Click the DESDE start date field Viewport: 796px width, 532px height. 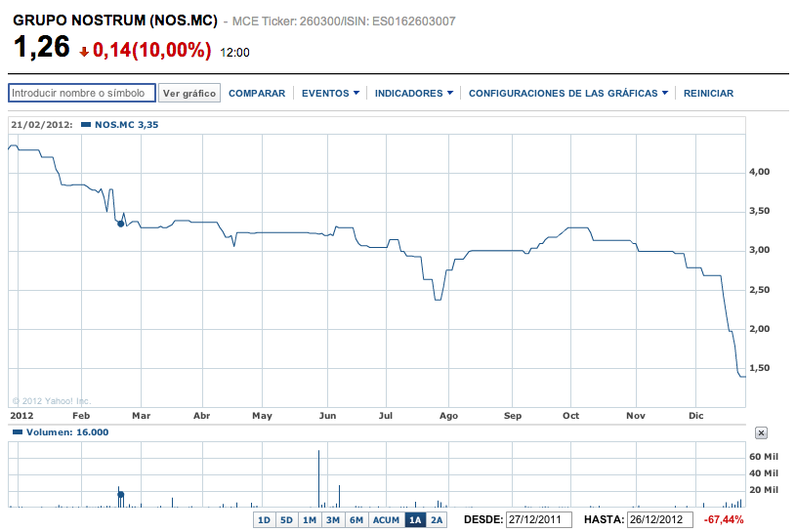click(x=537, y=519)
